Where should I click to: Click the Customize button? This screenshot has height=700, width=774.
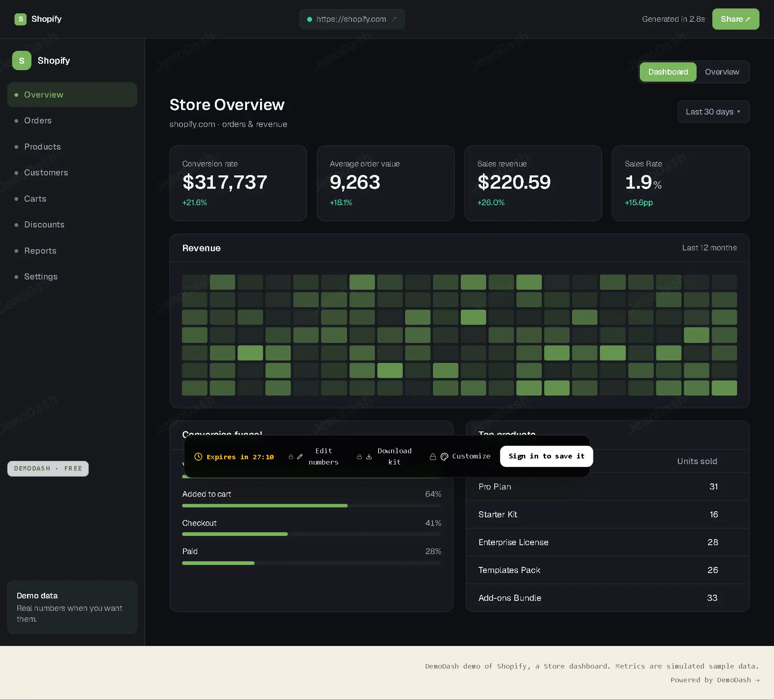click(460, 456)
